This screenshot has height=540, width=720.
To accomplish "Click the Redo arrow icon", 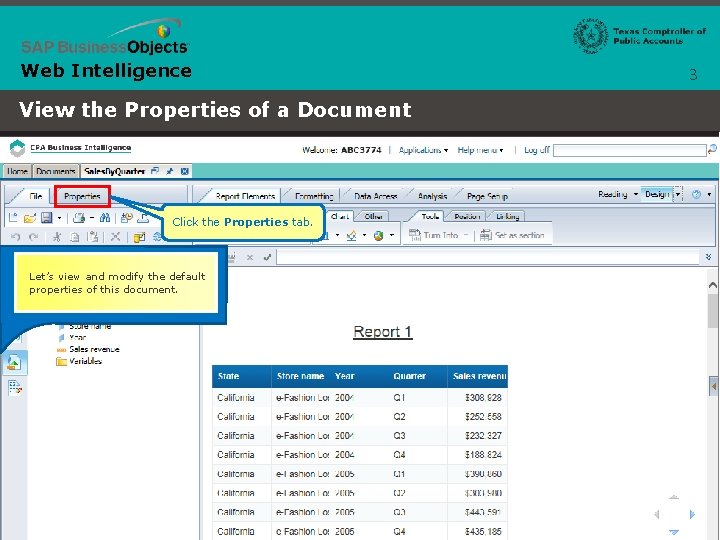I will pos(33,237).
